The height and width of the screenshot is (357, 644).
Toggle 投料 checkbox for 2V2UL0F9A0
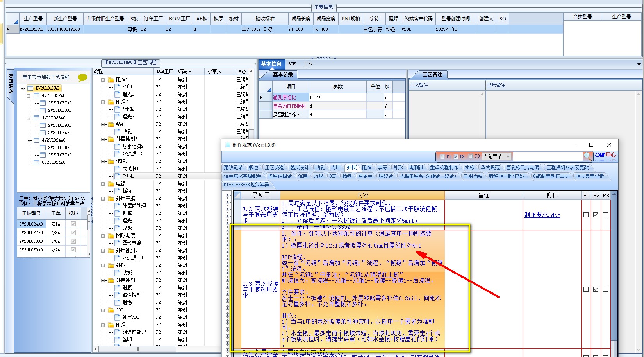click(73, 250)
